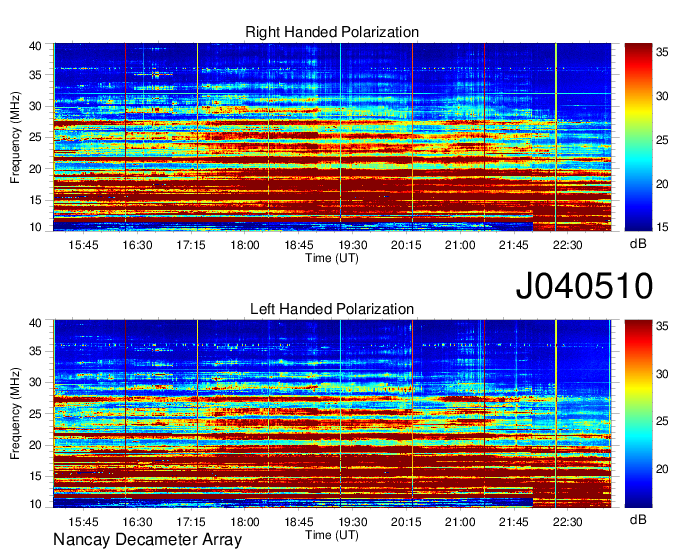Click Time (UT) axis label under Left Handed plot

(x=332, y=535)
